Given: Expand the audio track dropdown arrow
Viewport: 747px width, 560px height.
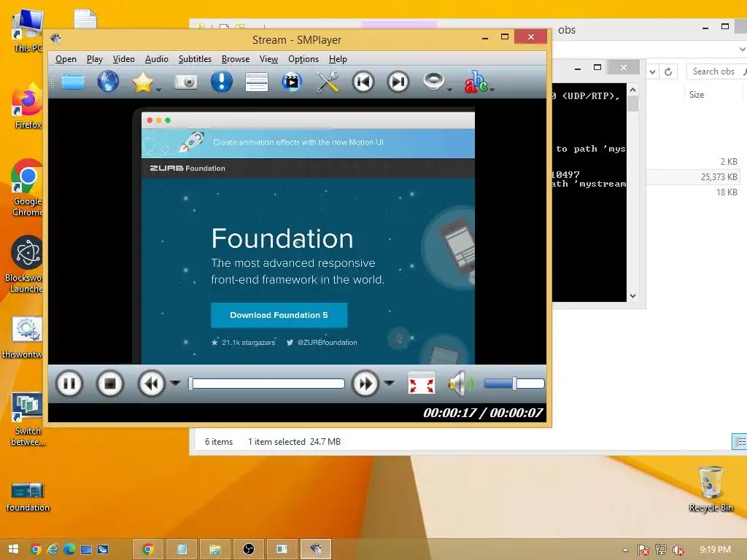Looking at the screenshot, I should tap(449, 89).
